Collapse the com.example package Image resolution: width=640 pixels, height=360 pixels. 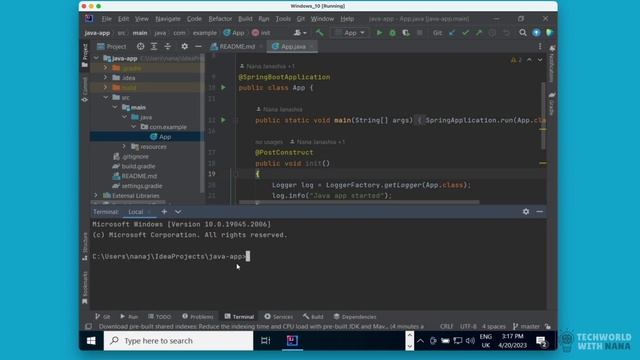(133, 127)
